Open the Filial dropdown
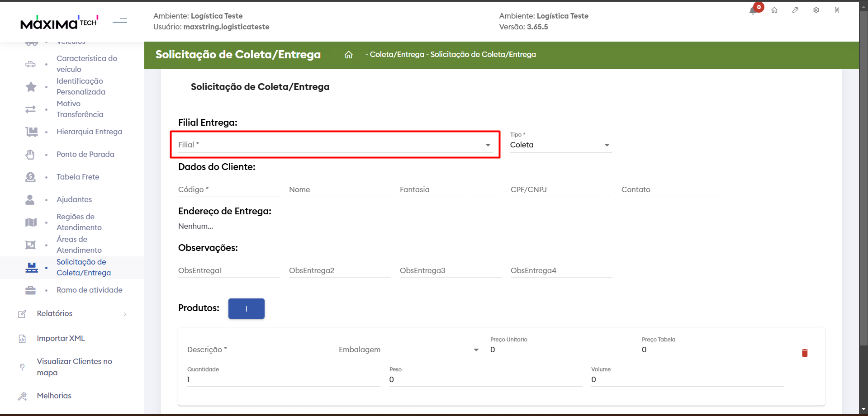868x416 pixels. (335, 145)
